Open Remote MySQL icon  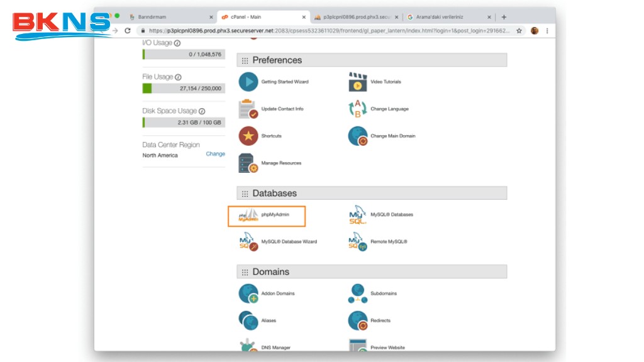click(358, 242)
